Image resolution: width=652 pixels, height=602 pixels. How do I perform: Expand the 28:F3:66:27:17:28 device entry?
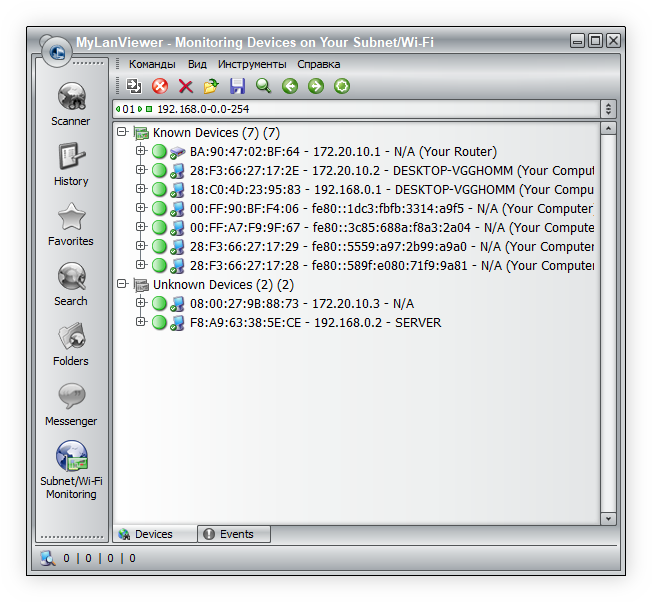pyautogui.click(x=141, y=264)
